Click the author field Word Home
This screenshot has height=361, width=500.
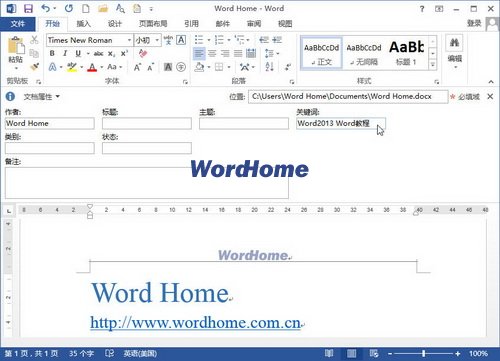pos(50,123)
